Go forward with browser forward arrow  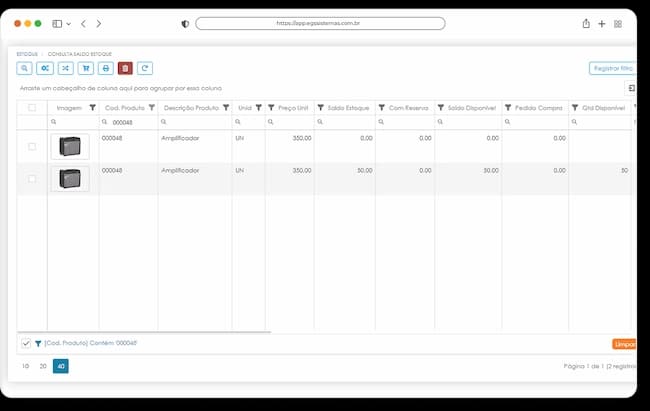(99, 24)
